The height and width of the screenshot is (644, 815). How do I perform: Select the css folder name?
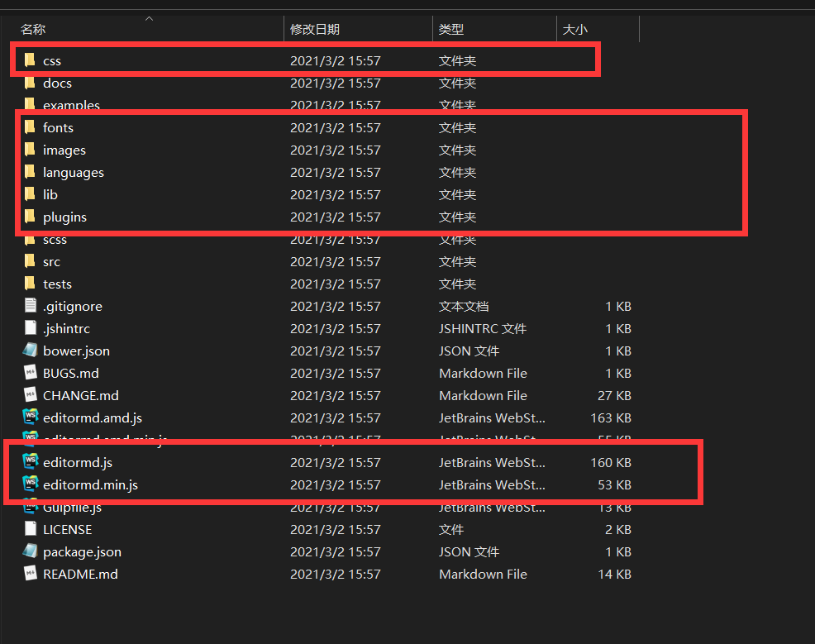pyautogui.click(x=52, y=61)
